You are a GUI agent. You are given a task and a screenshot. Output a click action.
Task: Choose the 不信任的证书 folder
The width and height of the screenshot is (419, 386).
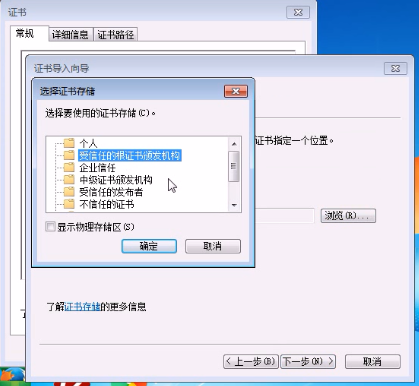pos(107,204)
